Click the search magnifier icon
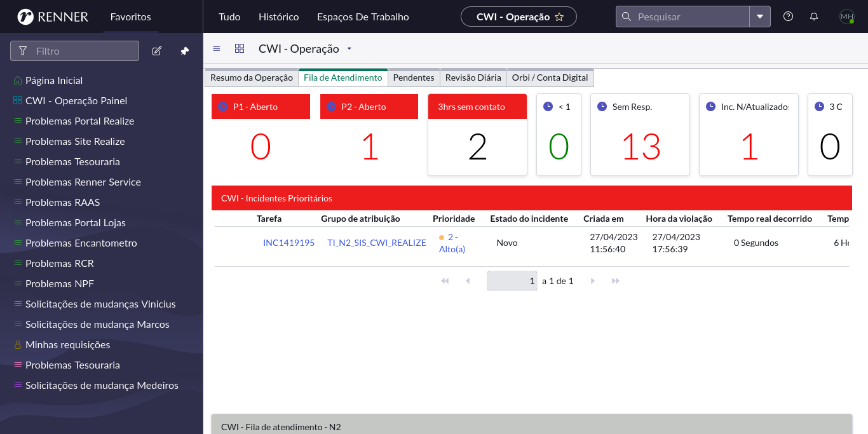This screenshot has width=868, height=434. click(627, 17)
